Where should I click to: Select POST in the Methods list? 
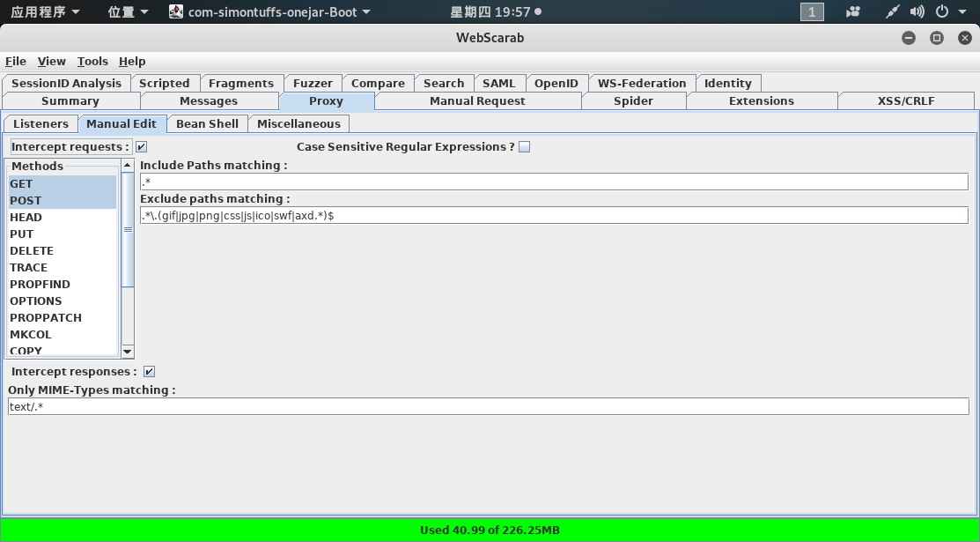point(63,201)
